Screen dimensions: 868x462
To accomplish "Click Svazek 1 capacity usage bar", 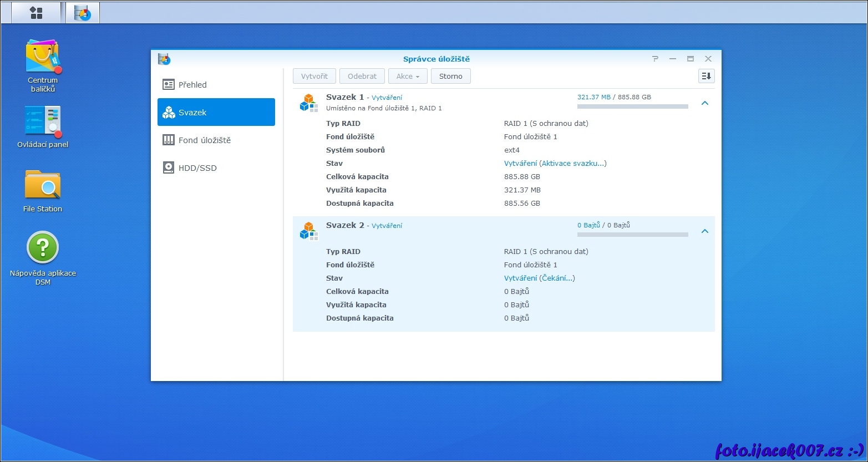I will point(632,106).
